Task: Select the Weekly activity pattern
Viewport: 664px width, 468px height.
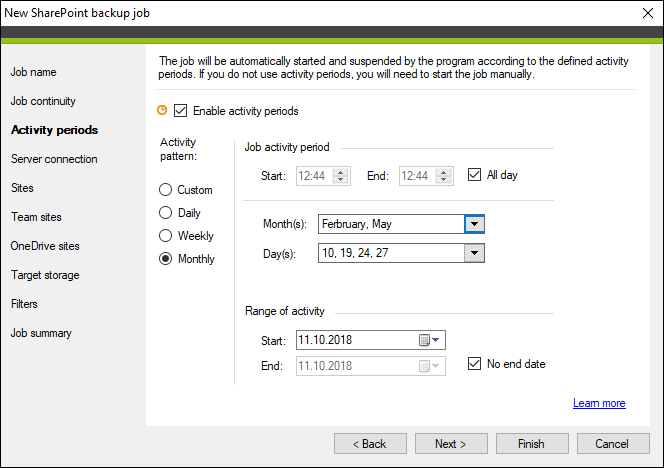Action: (166, 235)
